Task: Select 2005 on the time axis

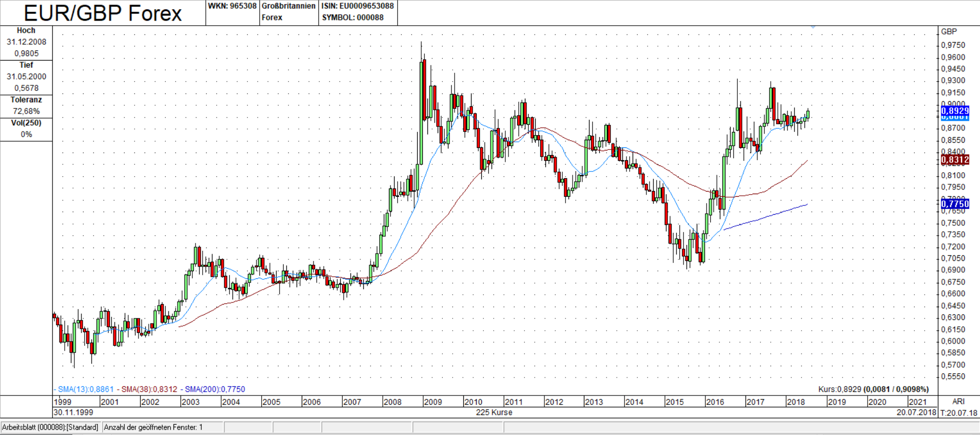Action: 271,402
